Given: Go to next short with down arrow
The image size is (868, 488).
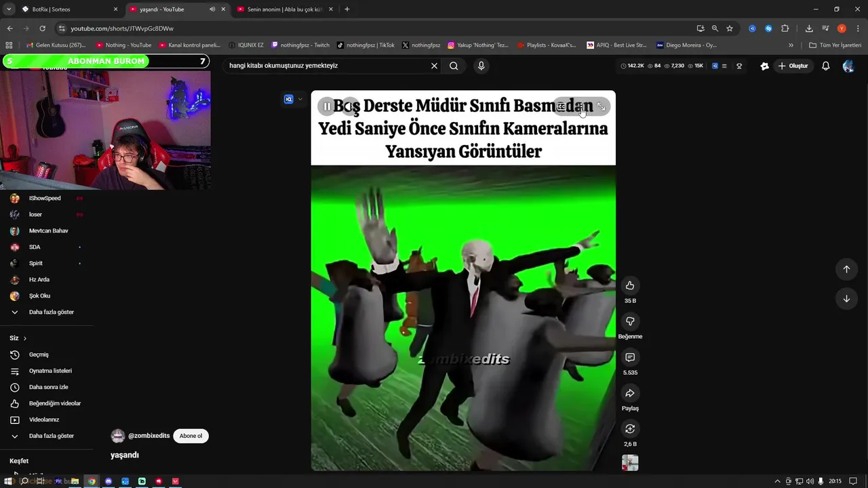Looking at the screenshot, I should [846, 299].
